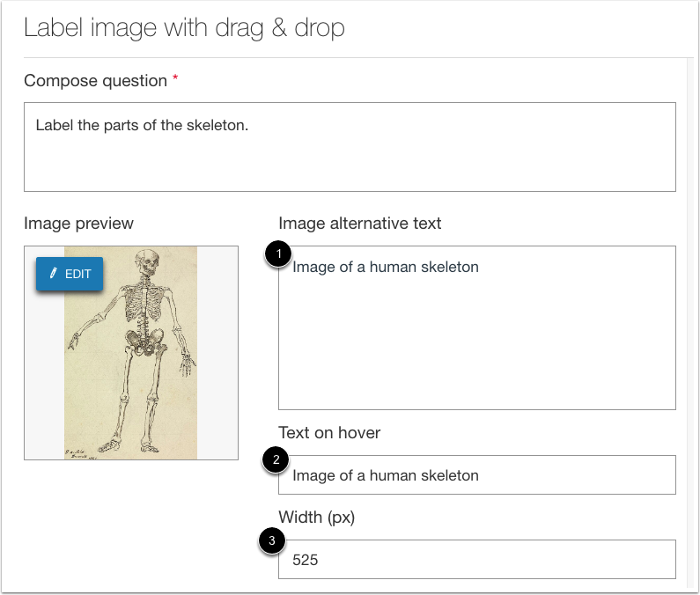Click the numbered marker 1 badge
Image resolution: width=700 pixels, height=595 pixels.
278,255
